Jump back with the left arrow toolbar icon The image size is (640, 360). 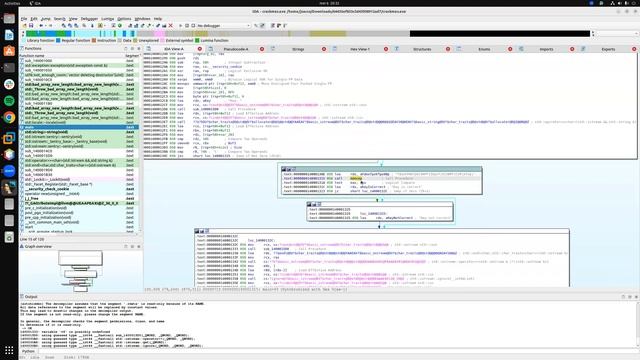click(x=41, y=26)
